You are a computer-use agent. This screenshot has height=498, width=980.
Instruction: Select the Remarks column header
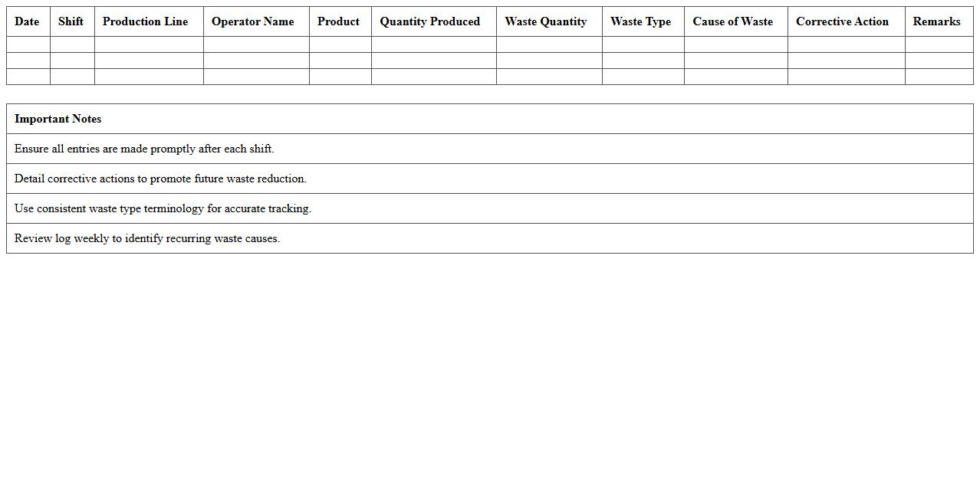click(x=936, y=21)
